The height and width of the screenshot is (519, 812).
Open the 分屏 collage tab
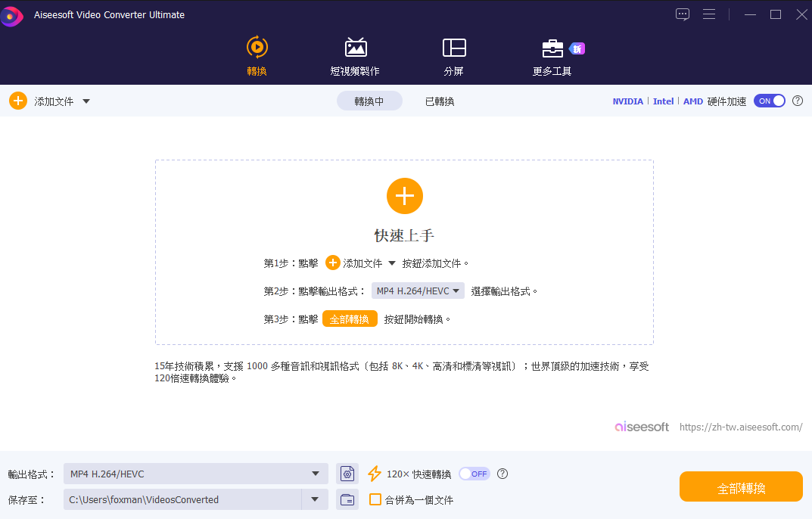454,57
